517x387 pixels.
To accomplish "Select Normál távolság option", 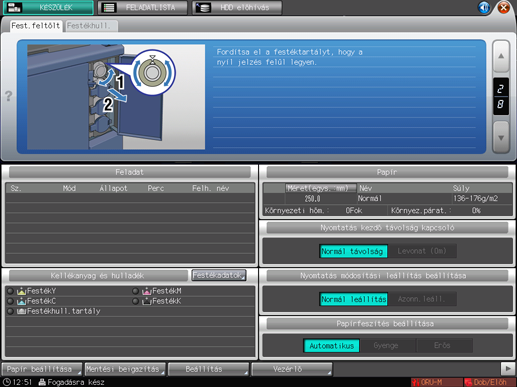I will (353, 251).
